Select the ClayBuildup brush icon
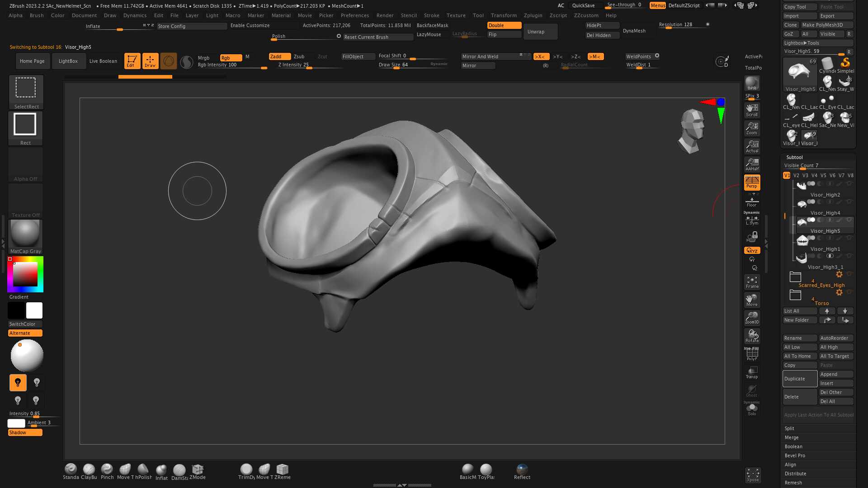This screenshot has width=868, height=488. point(89,470)
